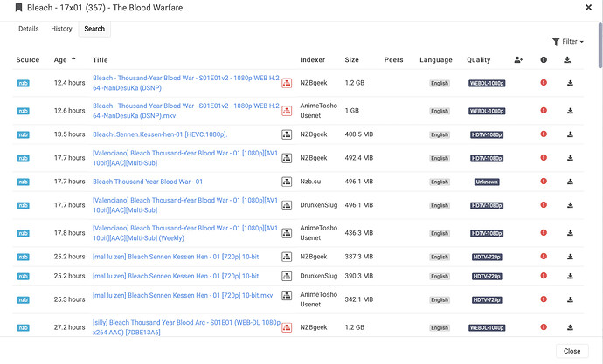Switch to the History tab
603x364 pixels.
pyautogui.click(x=61, y=29)
